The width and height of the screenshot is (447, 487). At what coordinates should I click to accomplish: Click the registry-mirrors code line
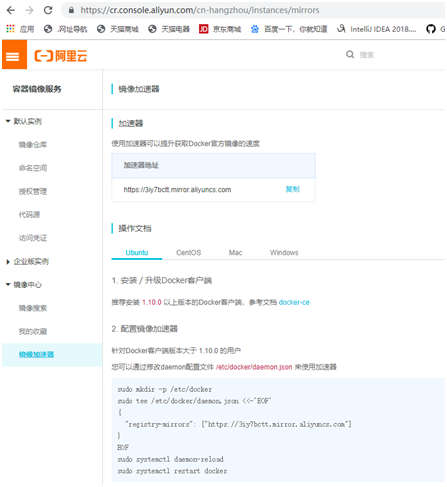click(238, 424)
